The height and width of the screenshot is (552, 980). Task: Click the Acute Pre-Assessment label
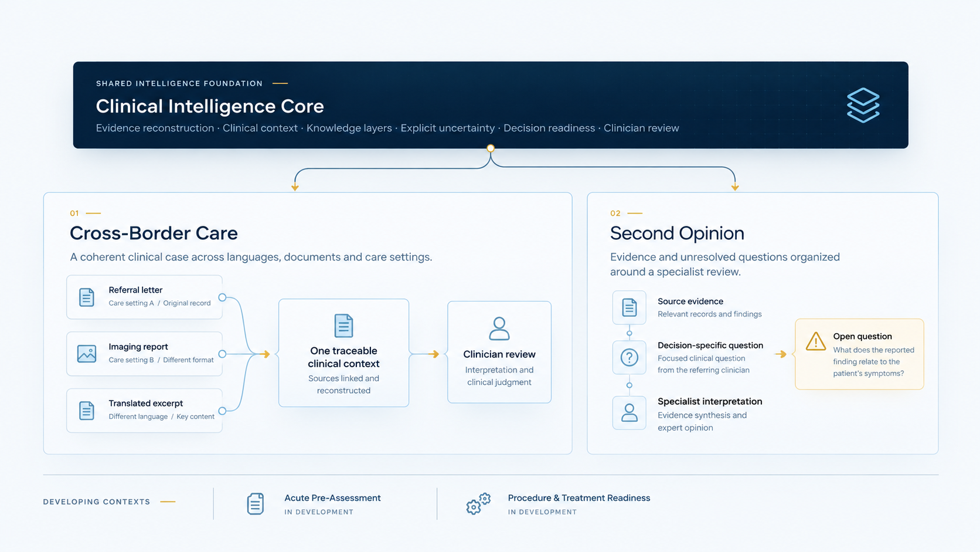(332, 498)
